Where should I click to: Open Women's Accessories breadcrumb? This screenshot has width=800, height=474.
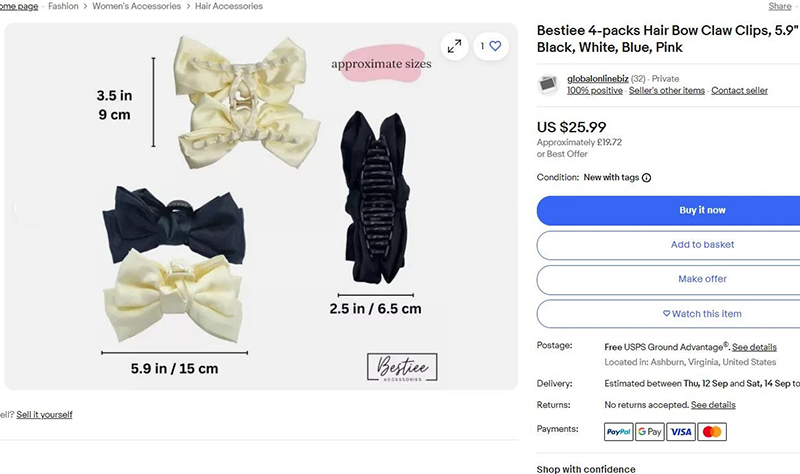[x=137, y=6]
